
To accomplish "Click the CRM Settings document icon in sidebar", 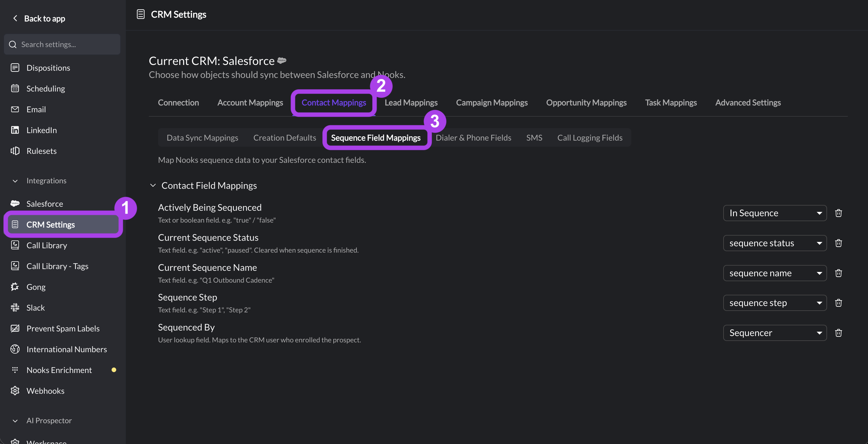I will pos(15,224).
